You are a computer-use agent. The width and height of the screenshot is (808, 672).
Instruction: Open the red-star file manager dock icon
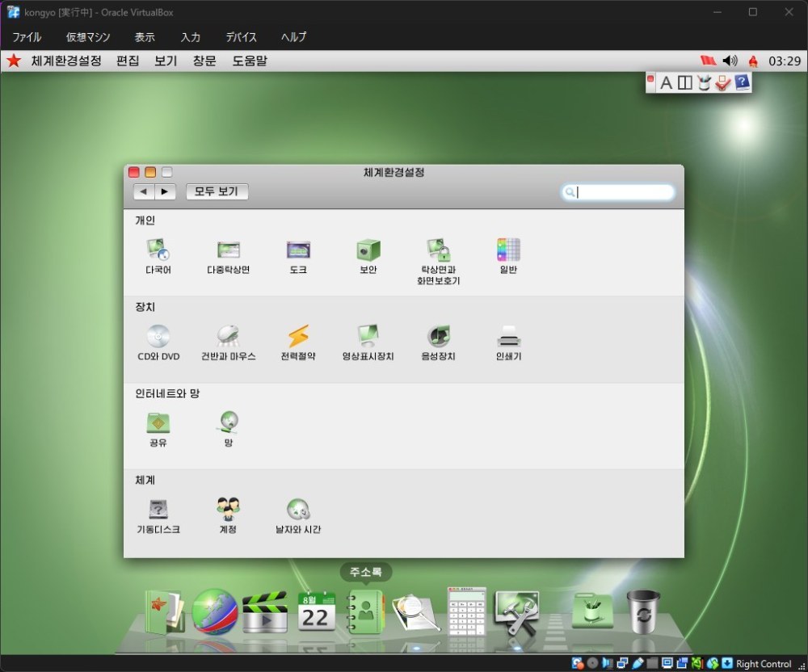coord(165,611)
